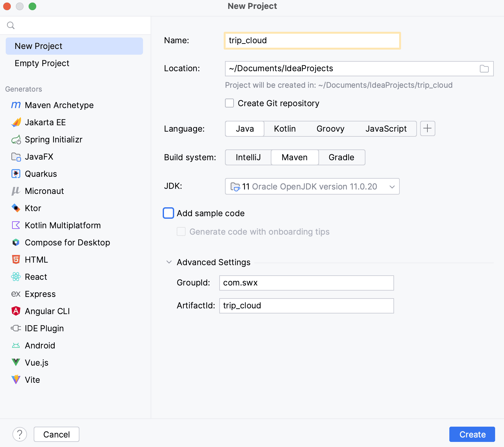Select Gradle as build system
The width and height of the screenshot is (504, 447).
[341, 157]
